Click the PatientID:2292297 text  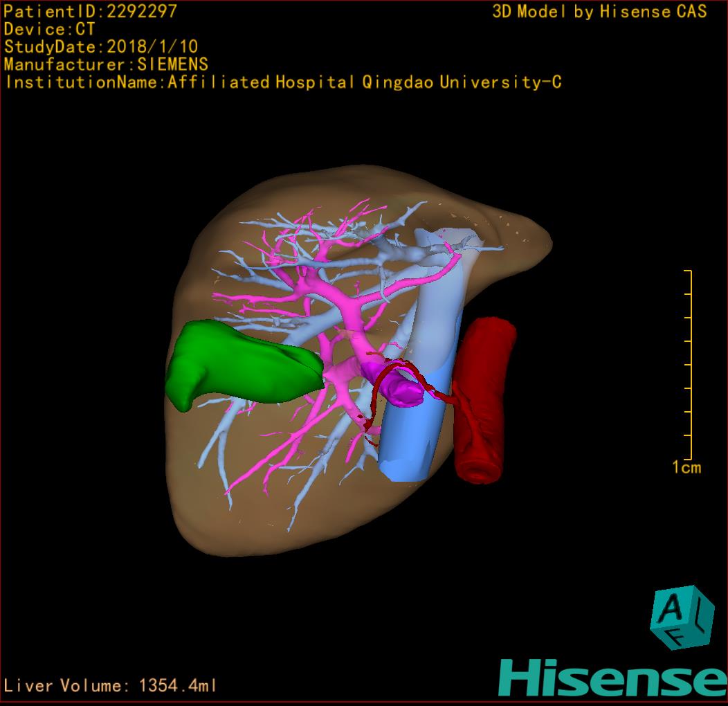pyautogui.click(x=91, y=11)
